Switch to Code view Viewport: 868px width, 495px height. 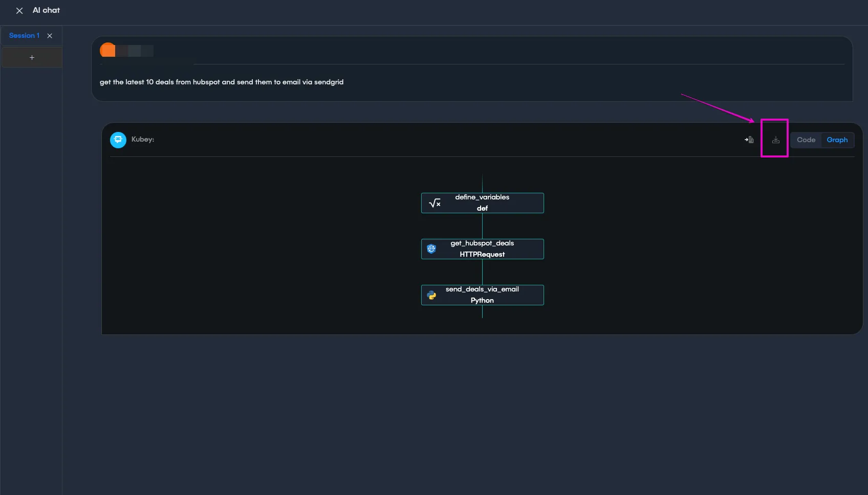pyautogui.click(x=806, y=140)
